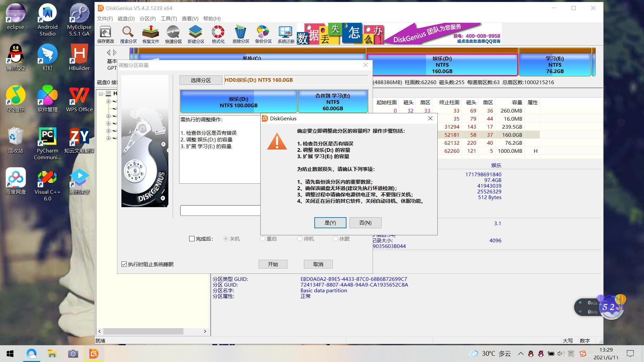This screenshot has width=644, height=362.
Task: Select the 娱乐(D:) NTFS 100.00GB partition block
Action: pyautogui.click(x=238, y=102)
